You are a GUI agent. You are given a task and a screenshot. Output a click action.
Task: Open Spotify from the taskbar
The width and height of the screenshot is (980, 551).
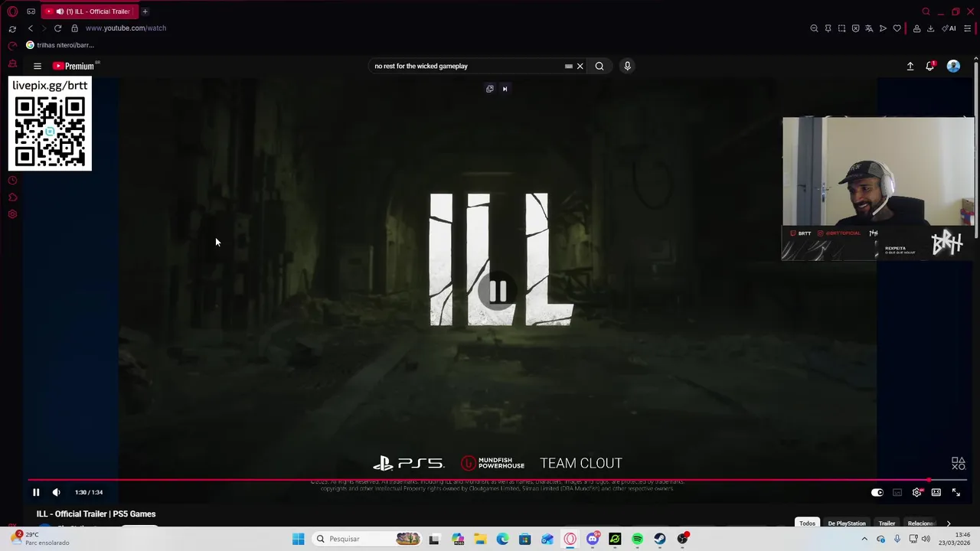tap(637, 539)
